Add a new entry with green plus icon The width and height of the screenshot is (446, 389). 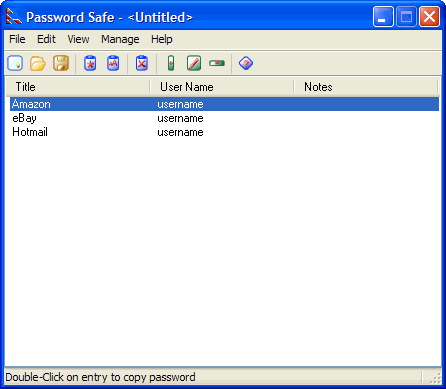pyautogui.click(x=171, y=63)
